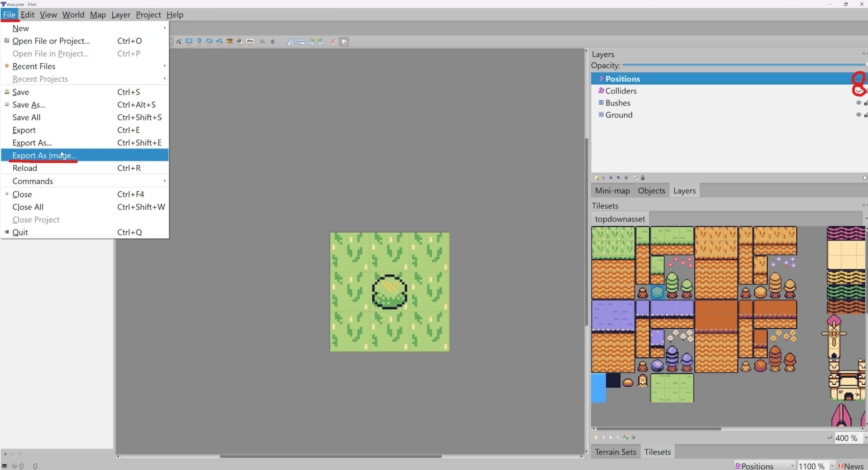Click the Flip Horizontally toolbar icon
This screenshot has height=470, width=868.
[x=291, y=41]
